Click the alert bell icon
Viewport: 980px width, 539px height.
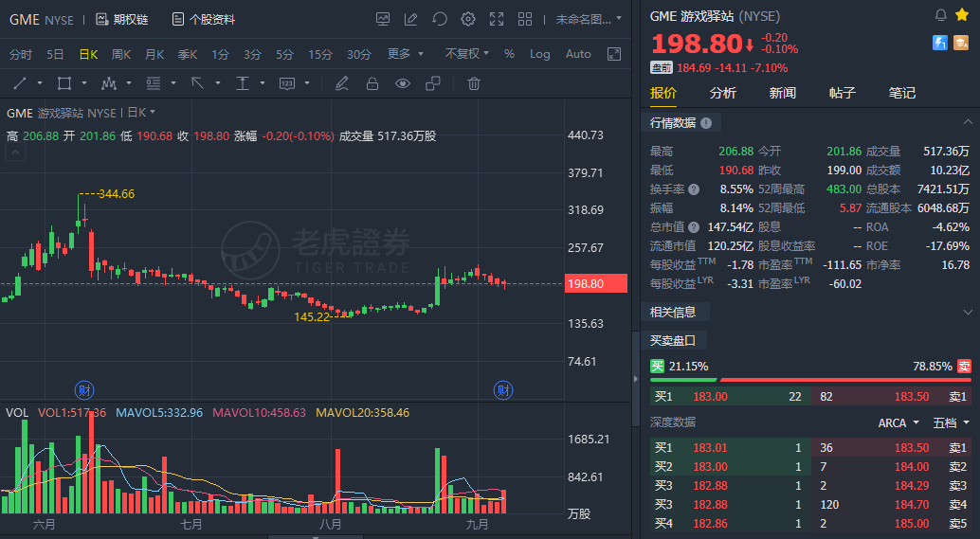[940, 15]
